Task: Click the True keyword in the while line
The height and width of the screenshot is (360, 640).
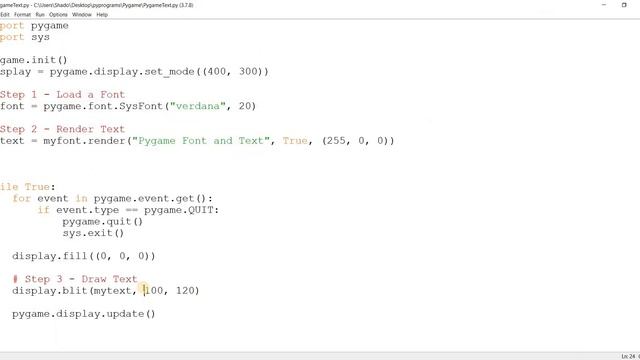Action: click(37, 187)
